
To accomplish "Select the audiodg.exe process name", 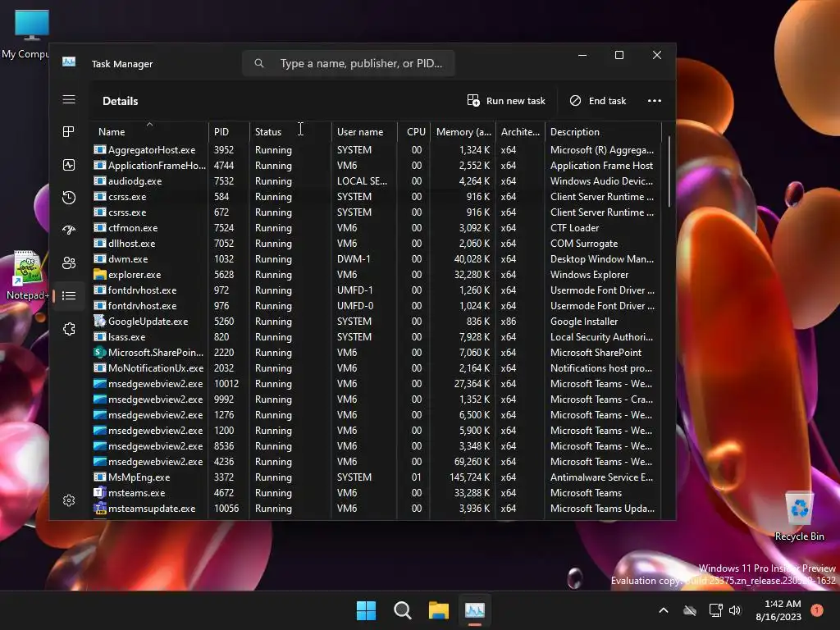I will pos(135,181).
